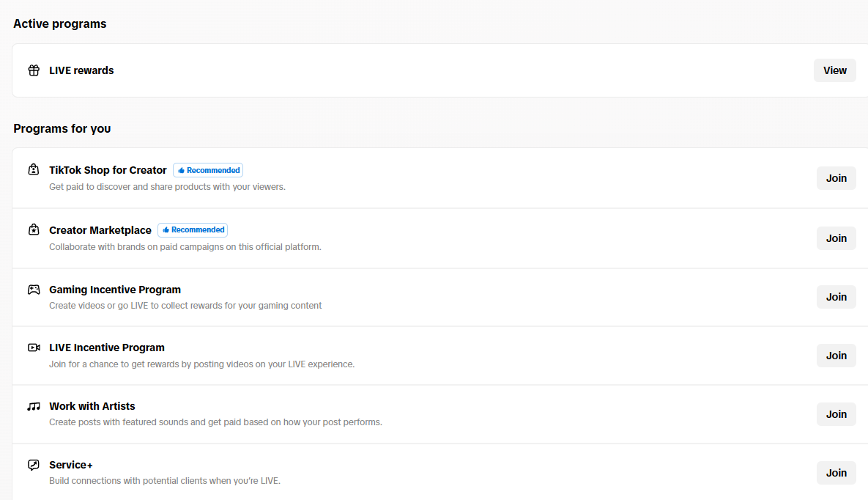
Task: Click the Creator Marketplace star-bag icon
Action: [34, 229]
